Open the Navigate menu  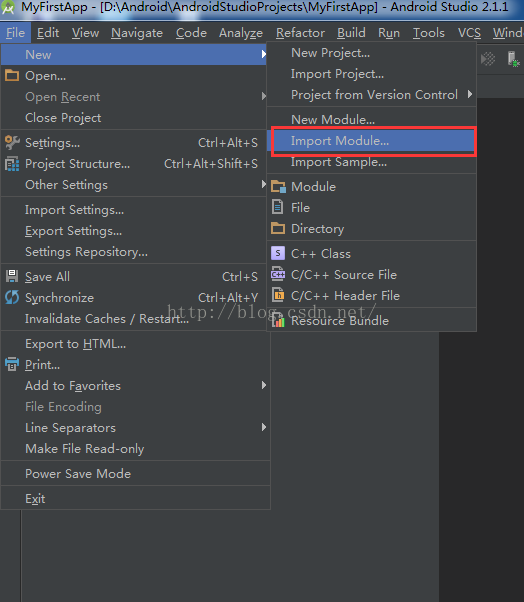137,33
